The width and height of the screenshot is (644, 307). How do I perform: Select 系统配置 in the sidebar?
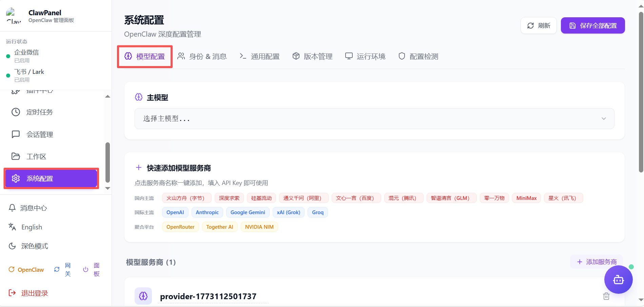[x=51, y=179]
